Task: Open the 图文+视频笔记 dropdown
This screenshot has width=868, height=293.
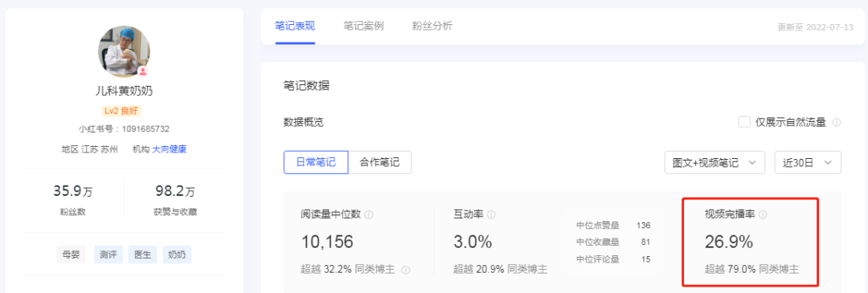Action: coord(714,162)
